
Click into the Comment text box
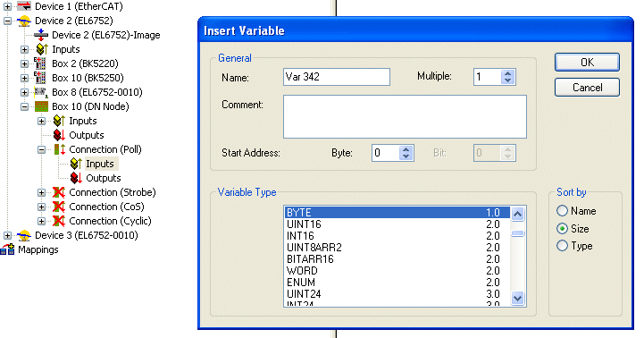[405, 117]
